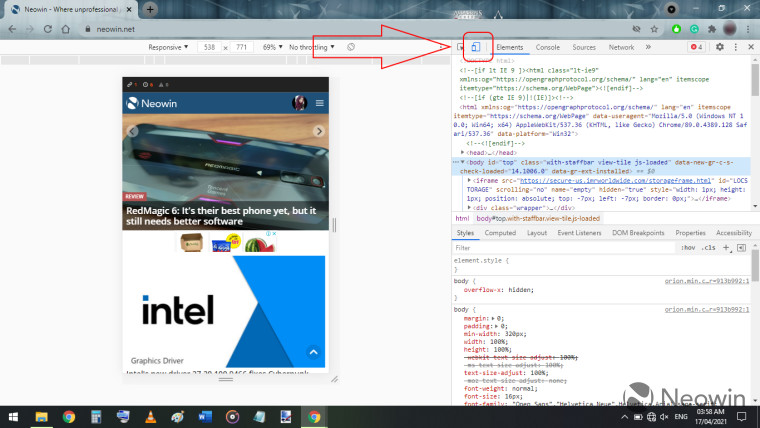This screenshot has height=428, width=760.
Task: Open the Properties pane tab
Action: [x=690, y=233]
